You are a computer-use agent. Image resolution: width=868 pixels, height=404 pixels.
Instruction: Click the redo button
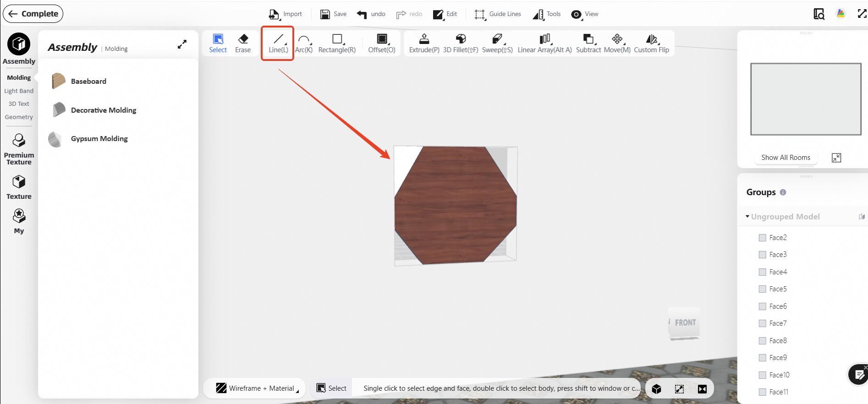(x=409, y=14)
